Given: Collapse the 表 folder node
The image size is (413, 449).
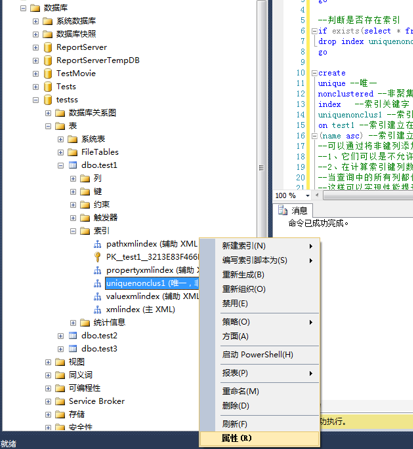Looking at the screenshot, I should [x=48, y=126].
